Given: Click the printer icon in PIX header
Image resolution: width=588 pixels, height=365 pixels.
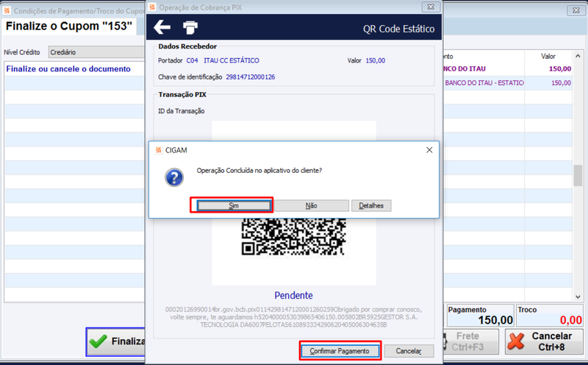Looking at the screenshot, I should click(x=190, y=27).
